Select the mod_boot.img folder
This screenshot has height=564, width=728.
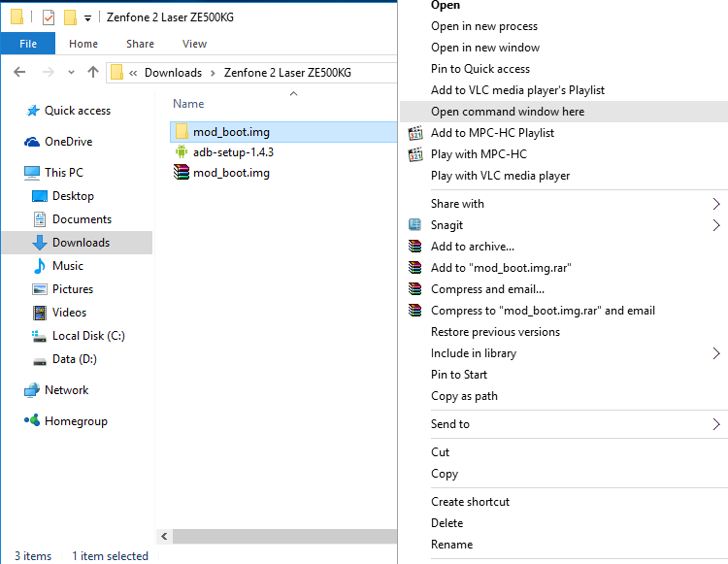point(283,132)
